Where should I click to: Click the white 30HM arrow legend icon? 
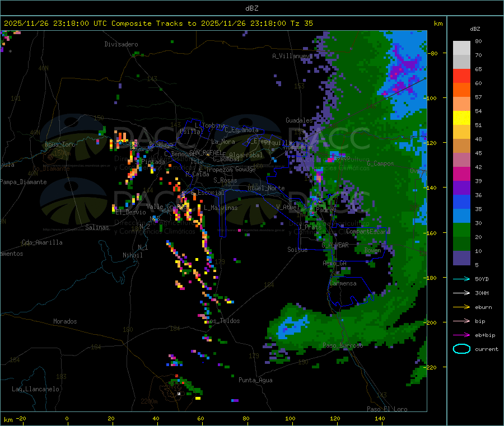[461, 293]
